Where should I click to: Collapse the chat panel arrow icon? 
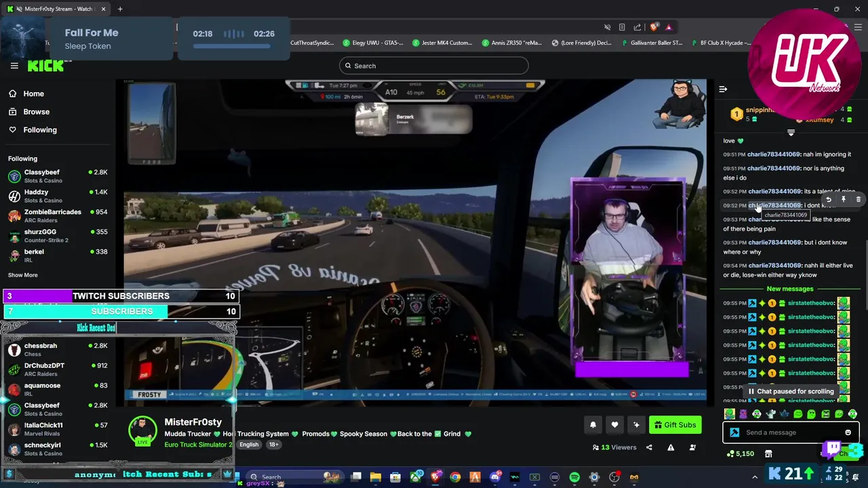[x=723, y=89]
